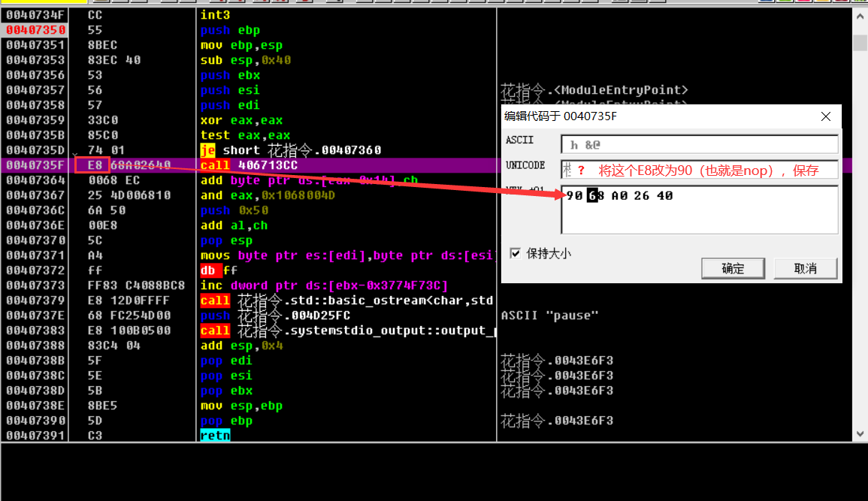The image size is (868, 501).
Task: Click the 'retn' instruction
Action: pos(216,435)
